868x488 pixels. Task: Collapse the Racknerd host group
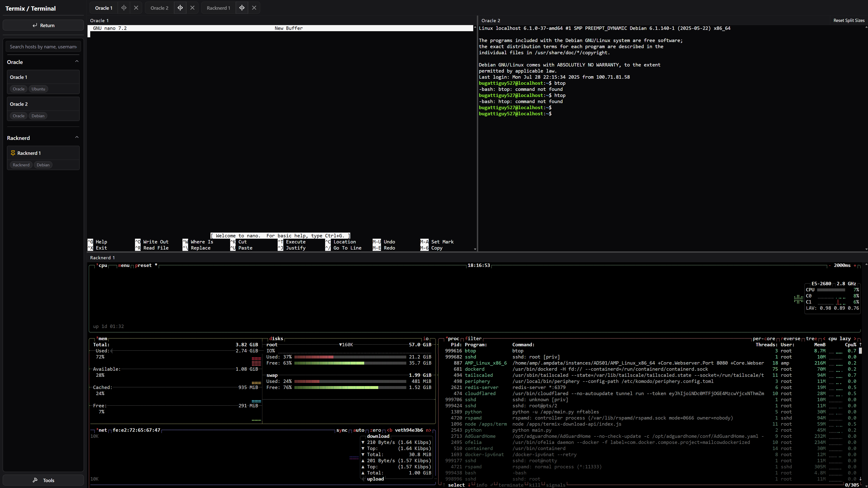pos(76,137)
